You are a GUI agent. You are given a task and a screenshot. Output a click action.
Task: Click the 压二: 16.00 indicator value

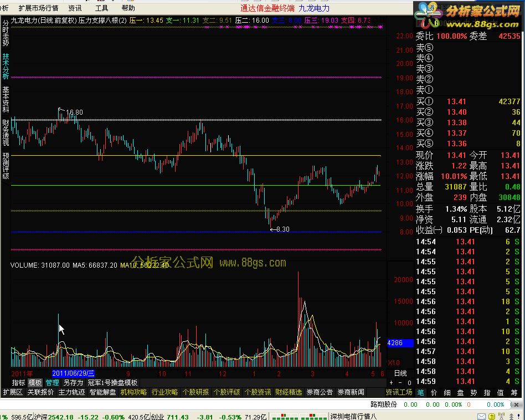252,21
